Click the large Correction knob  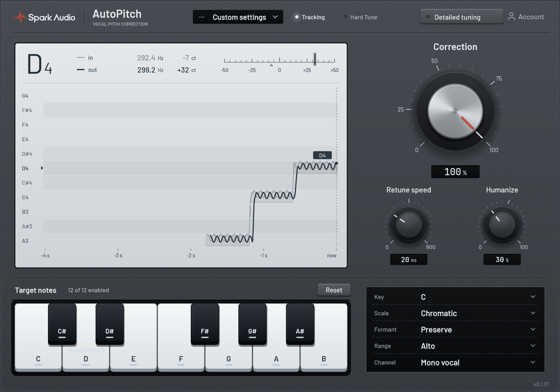455,111
